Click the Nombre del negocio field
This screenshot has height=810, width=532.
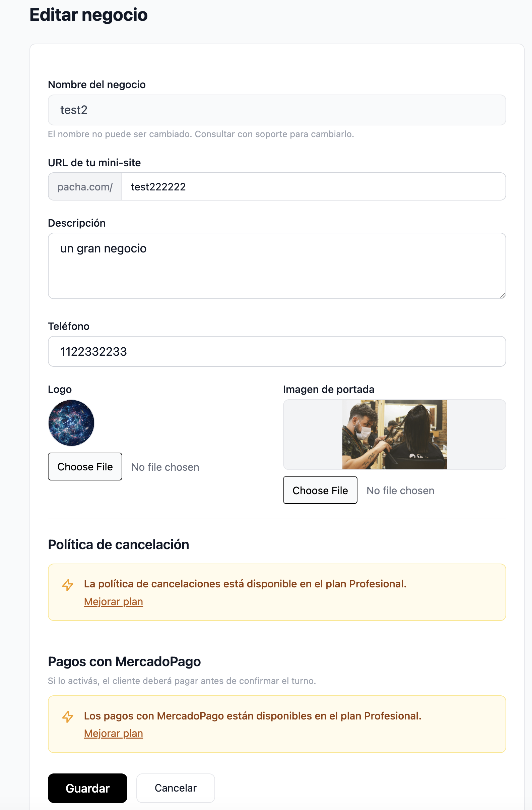tap(277, 110)
